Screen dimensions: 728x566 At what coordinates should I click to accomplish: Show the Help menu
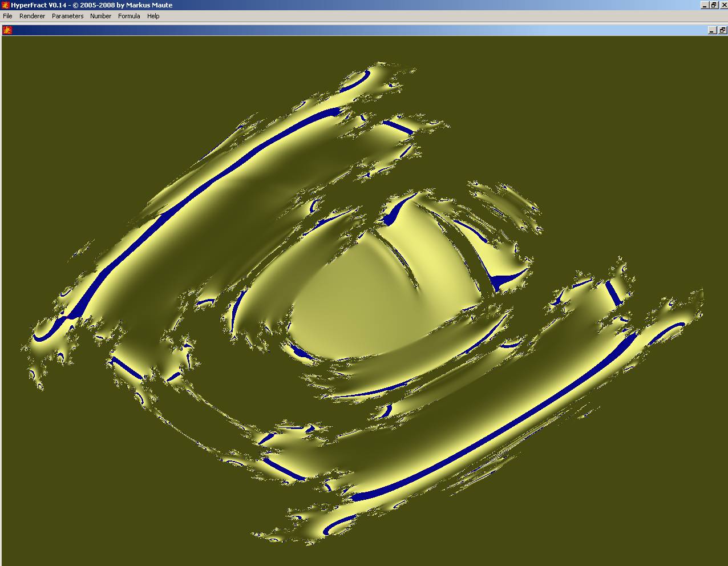(x=153, y=16)
